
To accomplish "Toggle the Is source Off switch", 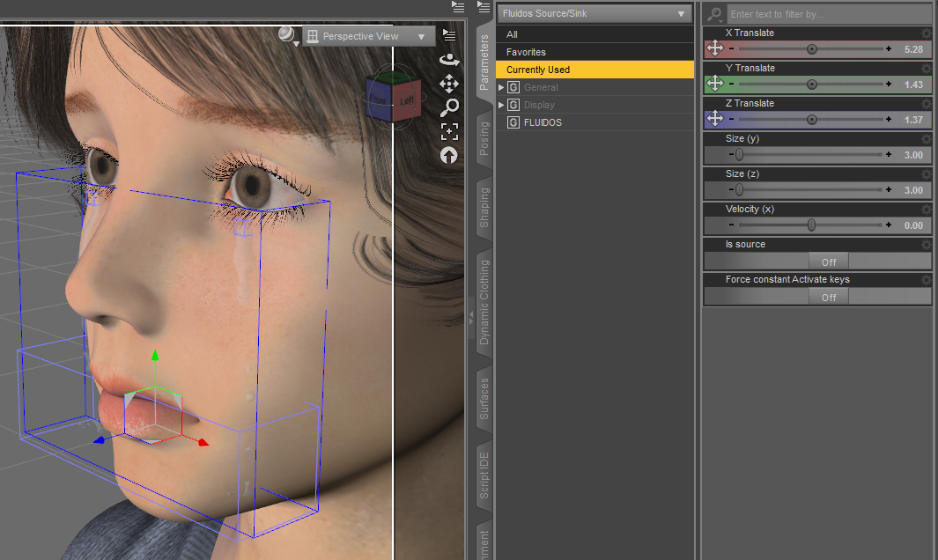I will (829, 262).
